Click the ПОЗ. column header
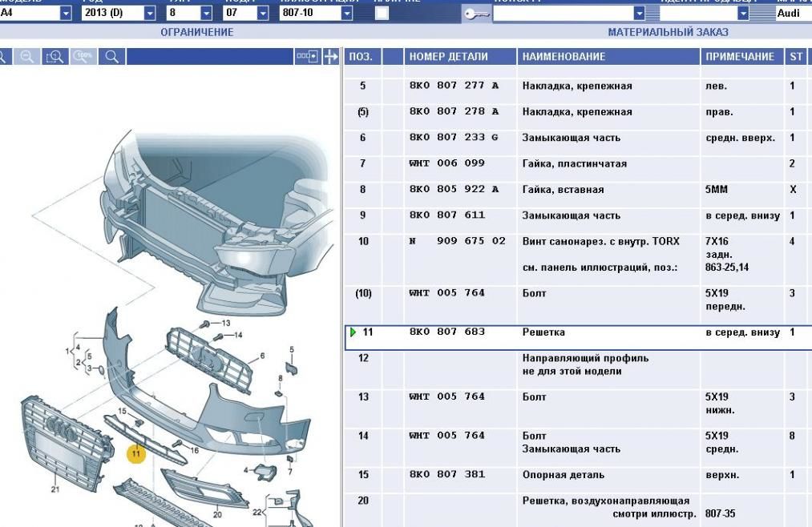 pyautogui.click(x=363, y=56)
